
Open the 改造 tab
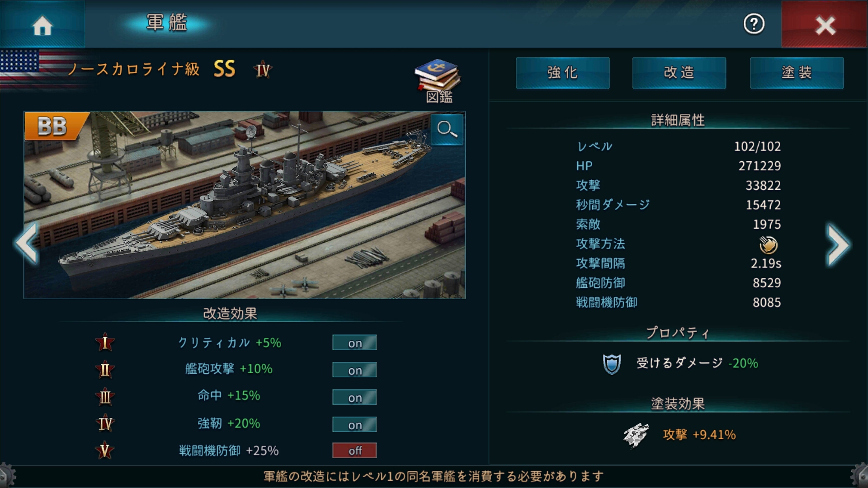(x=679, y=73)
